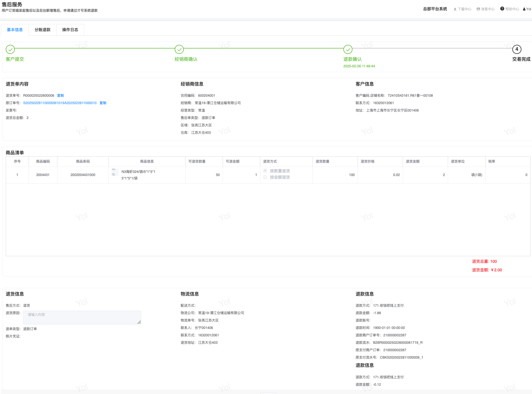Open the 下载中心 download icon
This screenshot has height=394, width=532.
[455, 9]
